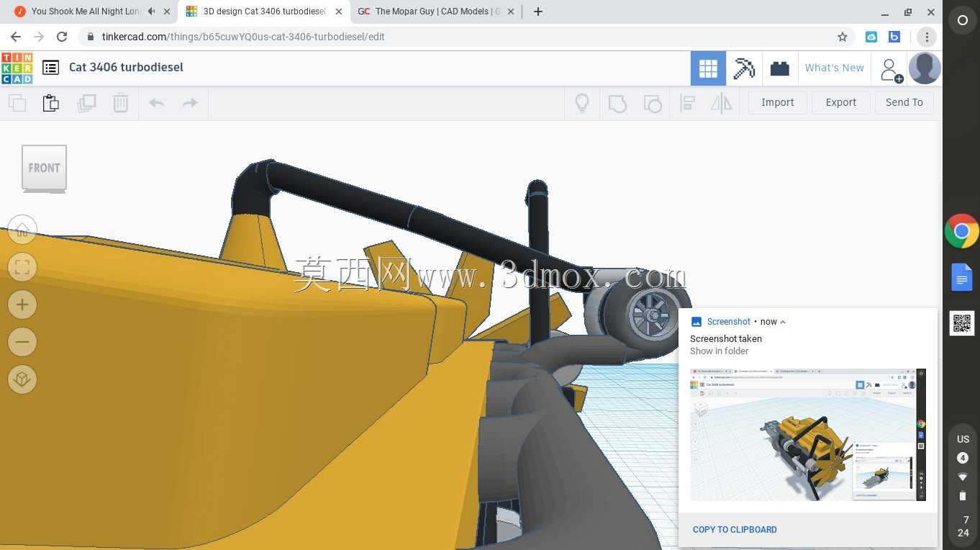Click the Undo arrow
The image size is (980, 550).
pyautogui.click(x=157, y=103)
